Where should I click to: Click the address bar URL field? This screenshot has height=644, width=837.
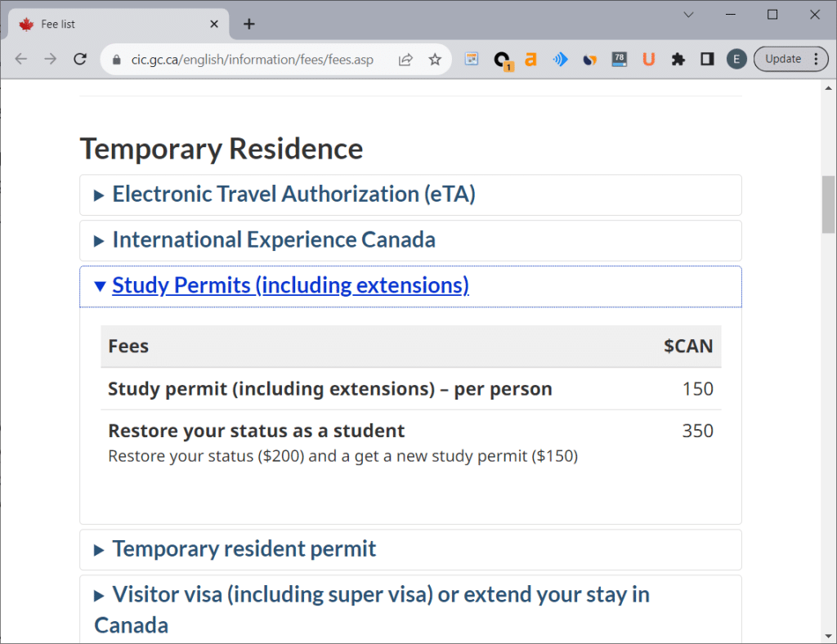(252, 60)
